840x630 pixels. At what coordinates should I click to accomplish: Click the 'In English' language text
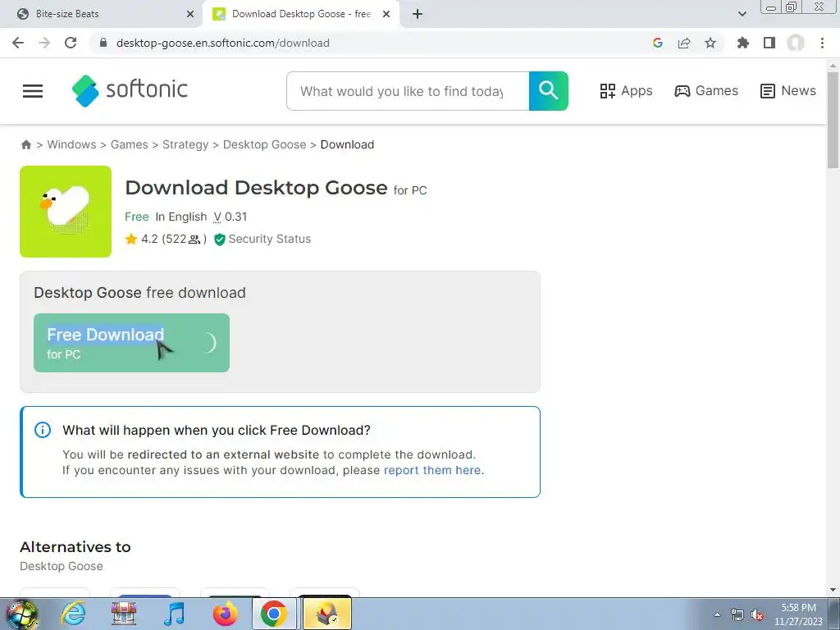[x=181, y=217]
